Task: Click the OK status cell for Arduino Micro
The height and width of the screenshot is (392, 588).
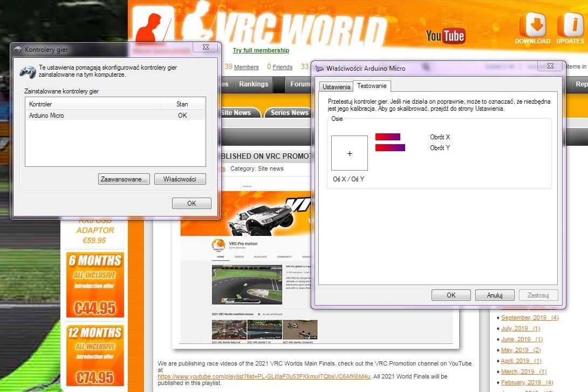Action: tap(182, 115)
